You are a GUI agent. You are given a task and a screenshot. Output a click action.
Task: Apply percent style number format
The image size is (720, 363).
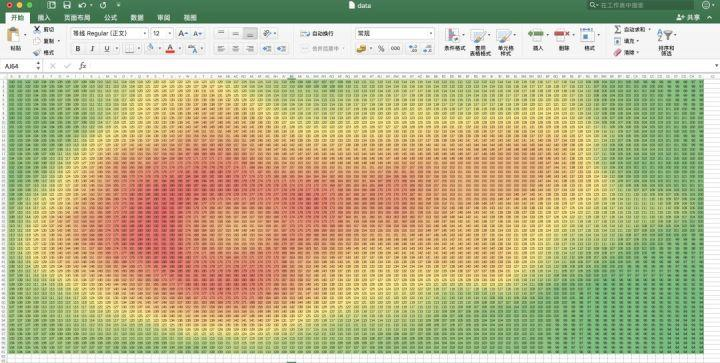click(381, 48)
